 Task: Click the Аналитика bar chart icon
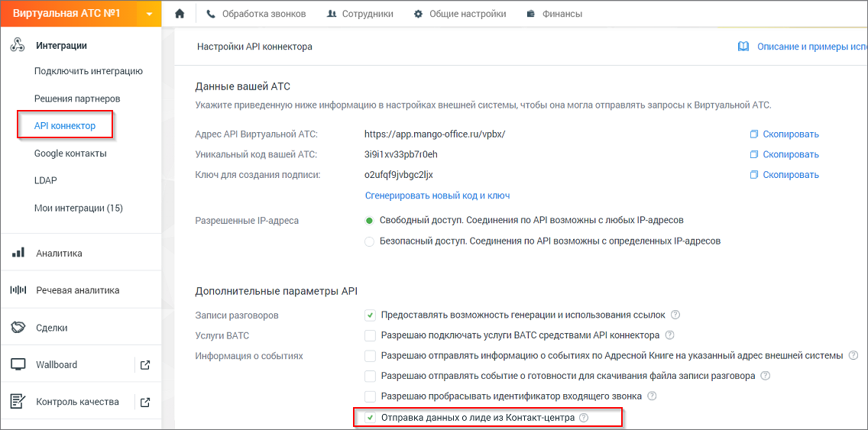pyautogui.click(x=18, y=253)
